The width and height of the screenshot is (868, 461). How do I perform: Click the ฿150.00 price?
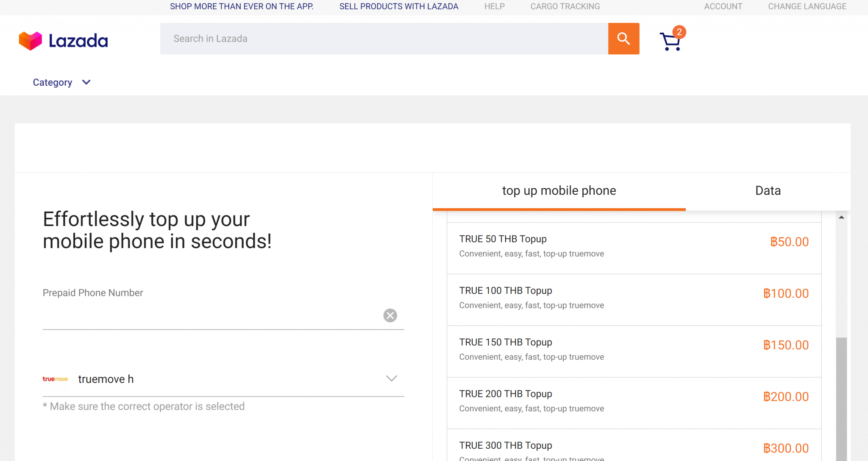tap(786, 345)
